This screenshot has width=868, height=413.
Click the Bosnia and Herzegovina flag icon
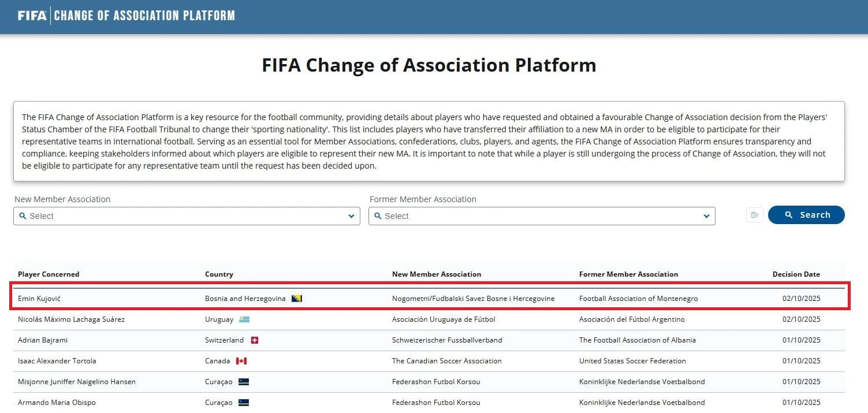[297, 299]
